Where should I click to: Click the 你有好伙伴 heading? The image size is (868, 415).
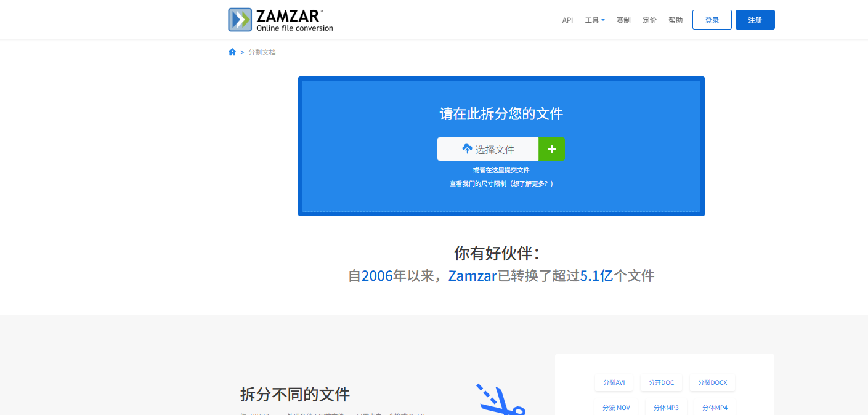coord(497,253)
